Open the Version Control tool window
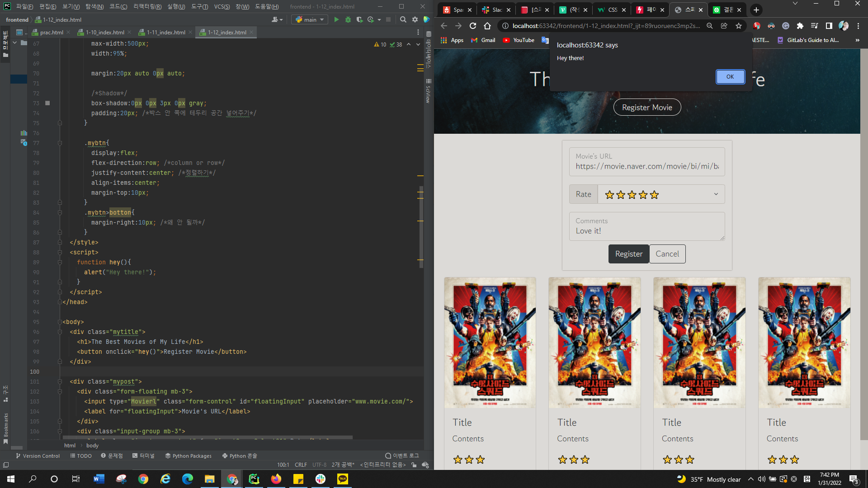868x488 pixels. [38, 456]
